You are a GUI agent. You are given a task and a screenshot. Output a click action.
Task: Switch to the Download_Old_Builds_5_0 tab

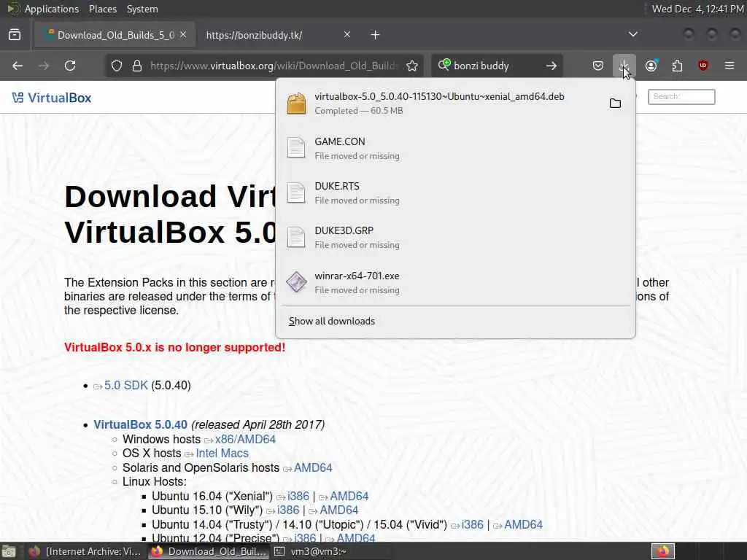tap(115, 35)
